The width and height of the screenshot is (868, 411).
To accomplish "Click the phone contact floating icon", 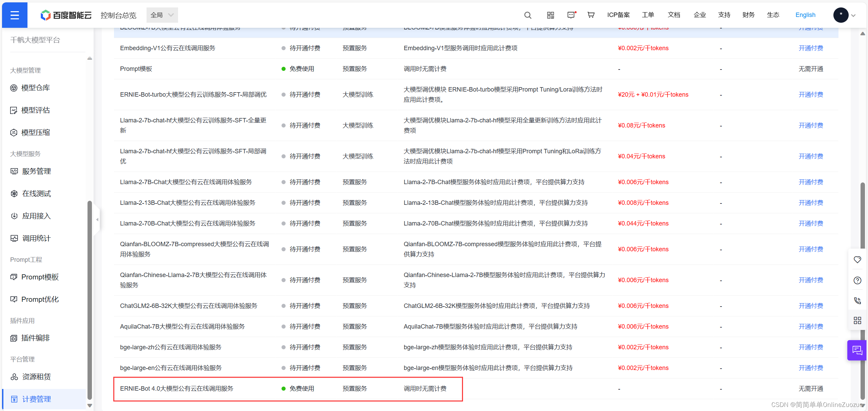I will click(857, 300).
